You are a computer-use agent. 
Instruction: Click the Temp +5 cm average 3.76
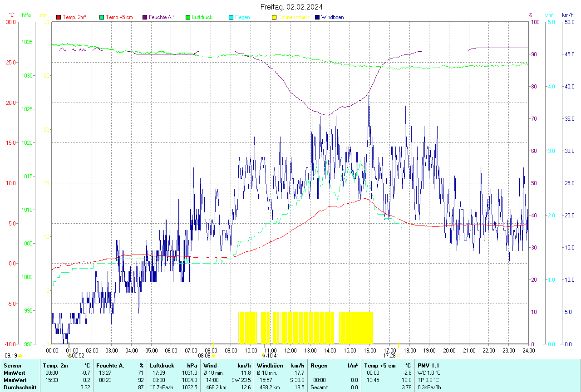406,387
